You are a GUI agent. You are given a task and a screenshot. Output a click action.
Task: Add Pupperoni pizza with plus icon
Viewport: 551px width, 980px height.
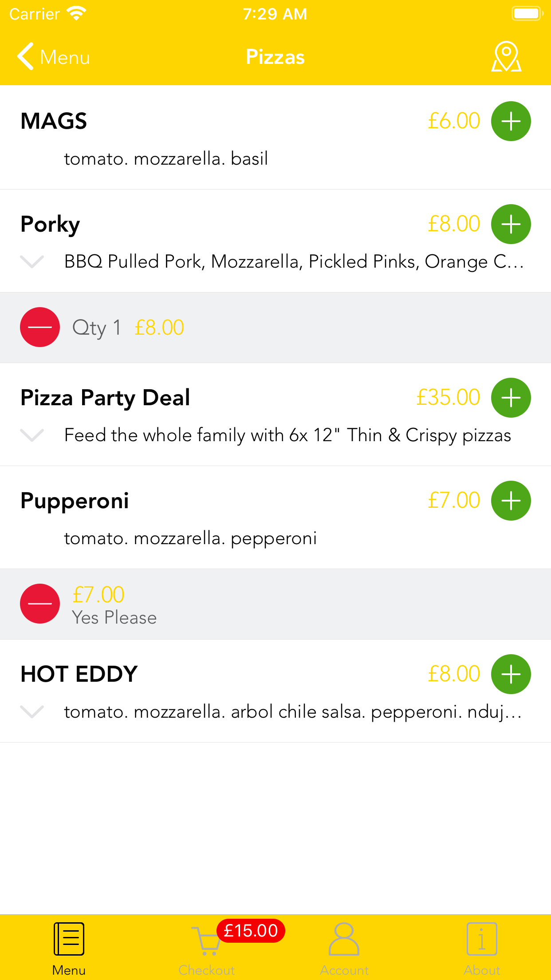[x=511, y=501]
